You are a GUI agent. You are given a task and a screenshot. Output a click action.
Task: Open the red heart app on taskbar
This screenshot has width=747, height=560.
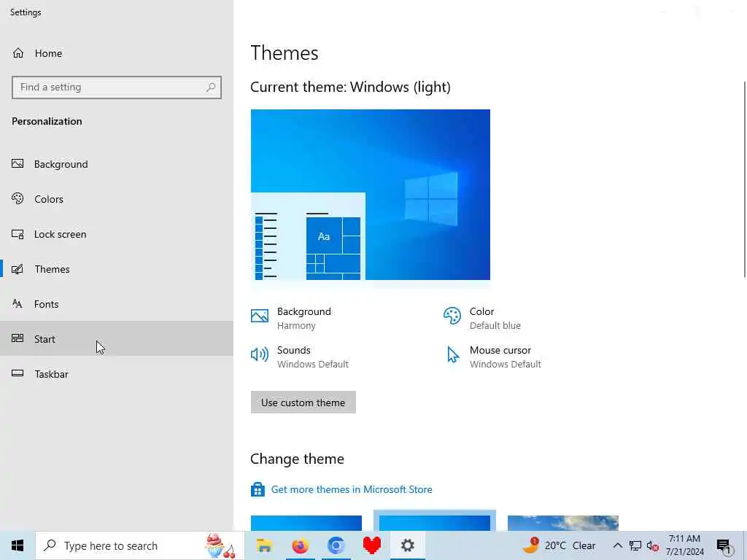tap(371, 545)
